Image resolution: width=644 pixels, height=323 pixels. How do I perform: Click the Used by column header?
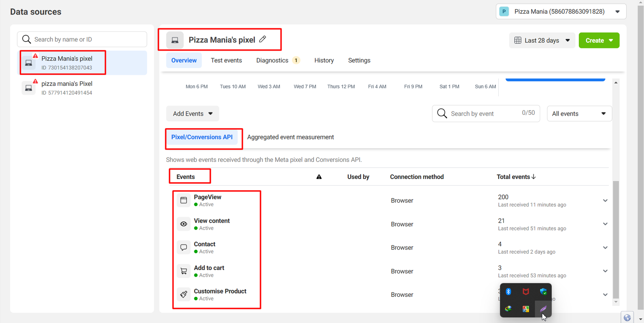pos(358,177)
